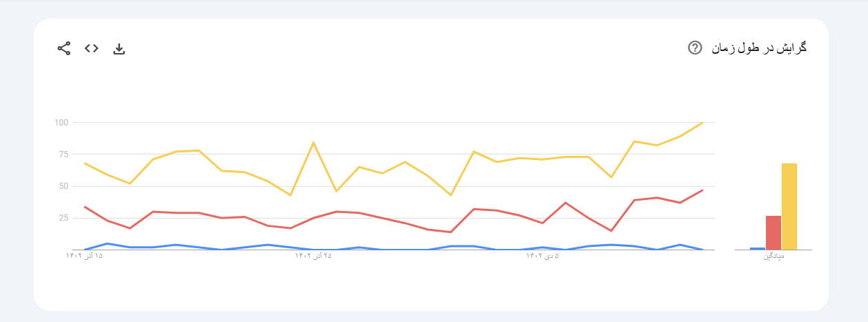Download chart data as CSV
This screenshot has height=322, width=868.
pos(119,48)
